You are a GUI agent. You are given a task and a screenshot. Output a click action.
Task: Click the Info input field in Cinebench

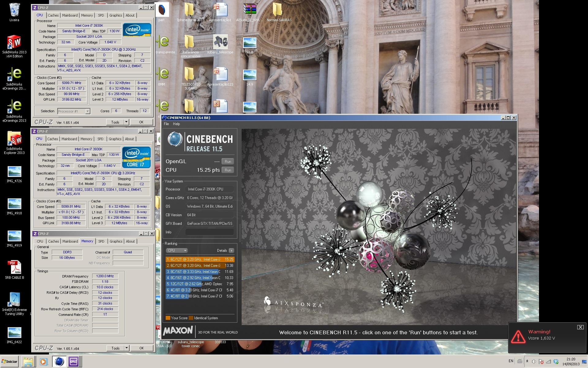click(210, 232)
